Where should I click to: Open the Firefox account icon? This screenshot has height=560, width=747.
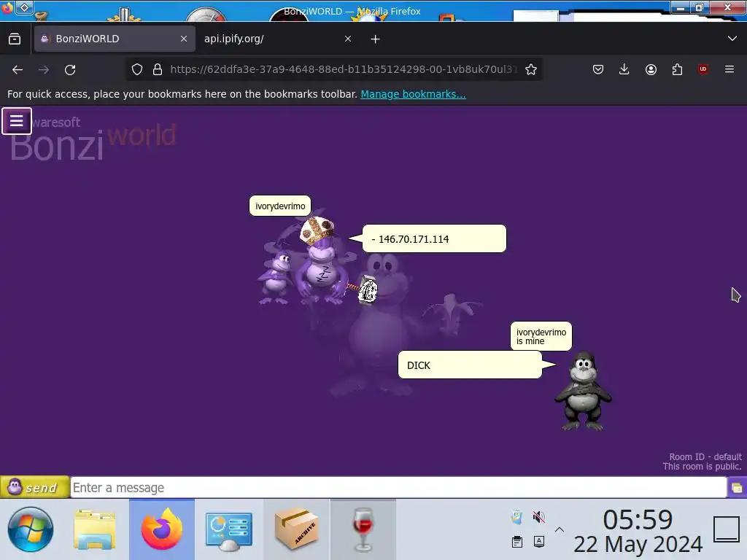click(x=651, y=69)
